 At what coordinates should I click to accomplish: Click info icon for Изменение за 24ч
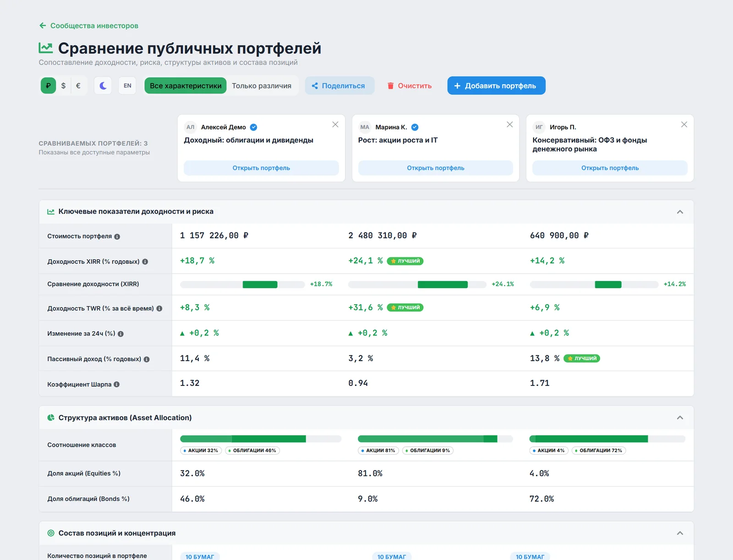pyautogui.click(x=121, y=334)
